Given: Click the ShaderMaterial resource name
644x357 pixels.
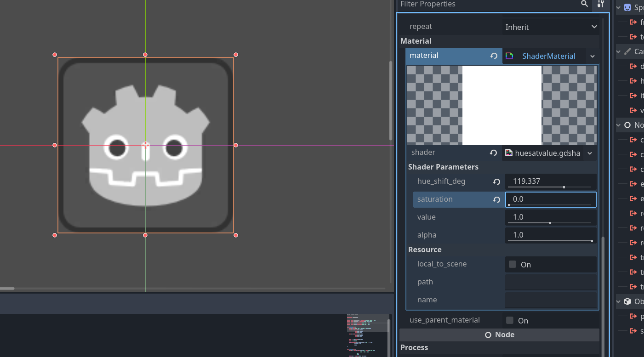Looking at the screenshot, I should 549,56.
